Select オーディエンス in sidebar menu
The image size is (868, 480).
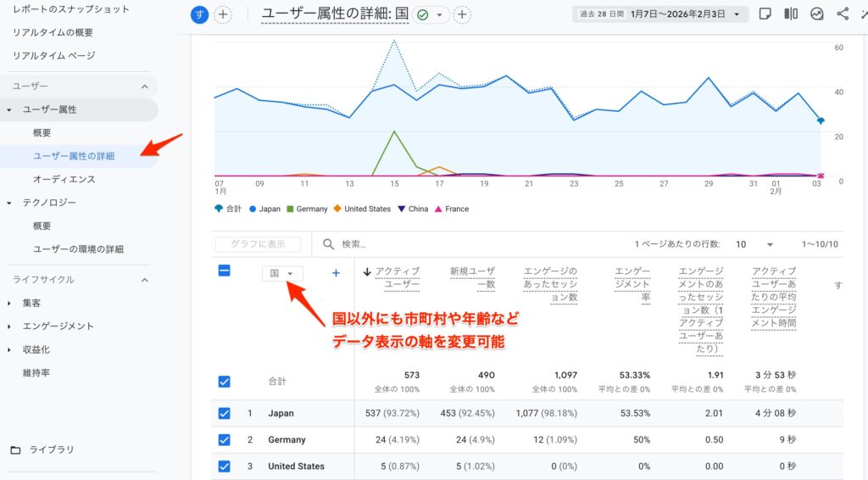coord(64,180)
